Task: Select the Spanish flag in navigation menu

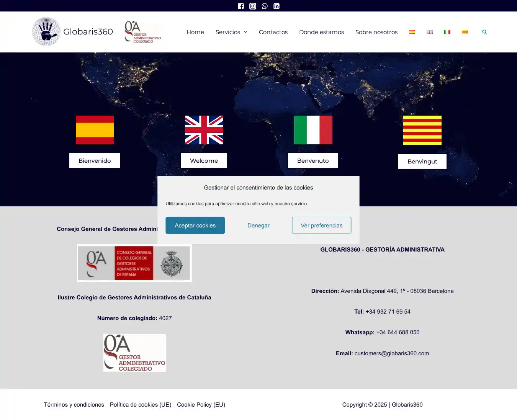Action: tap(412, 32)
